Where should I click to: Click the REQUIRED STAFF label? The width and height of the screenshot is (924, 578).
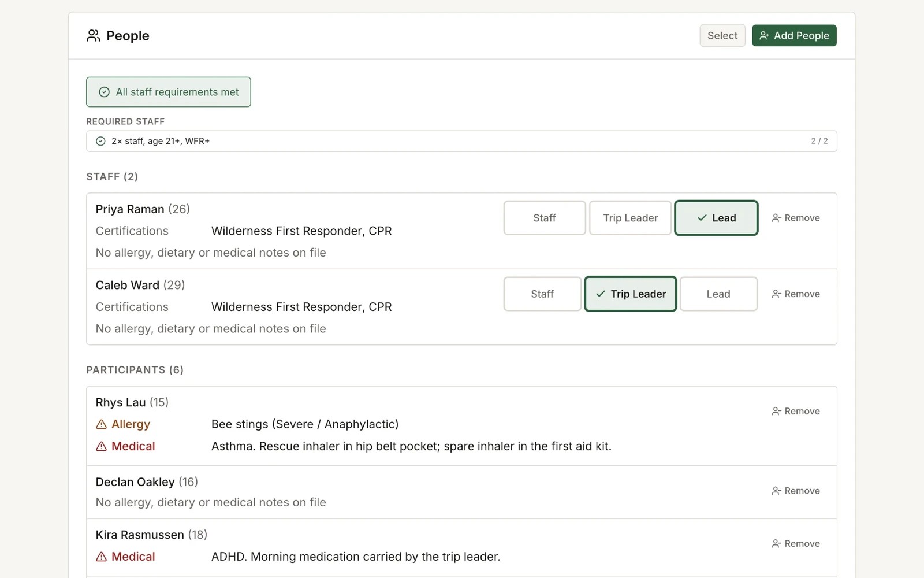125,121
